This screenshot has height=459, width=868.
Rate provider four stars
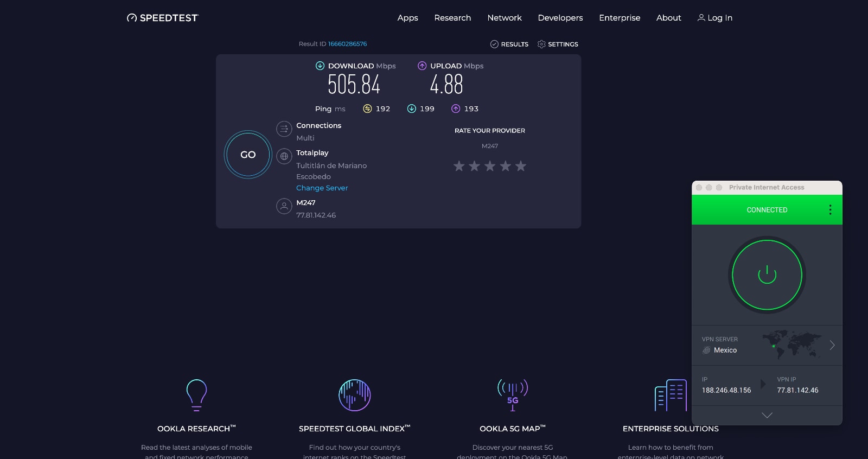click(505, 166)
